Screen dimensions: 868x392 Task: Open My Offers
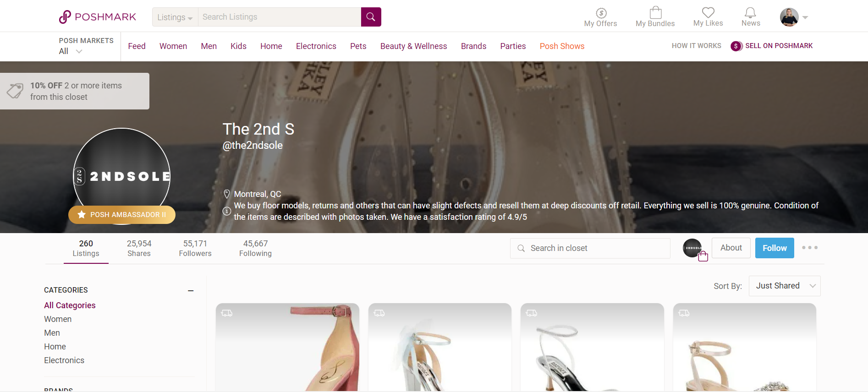[x=600, y=17]
